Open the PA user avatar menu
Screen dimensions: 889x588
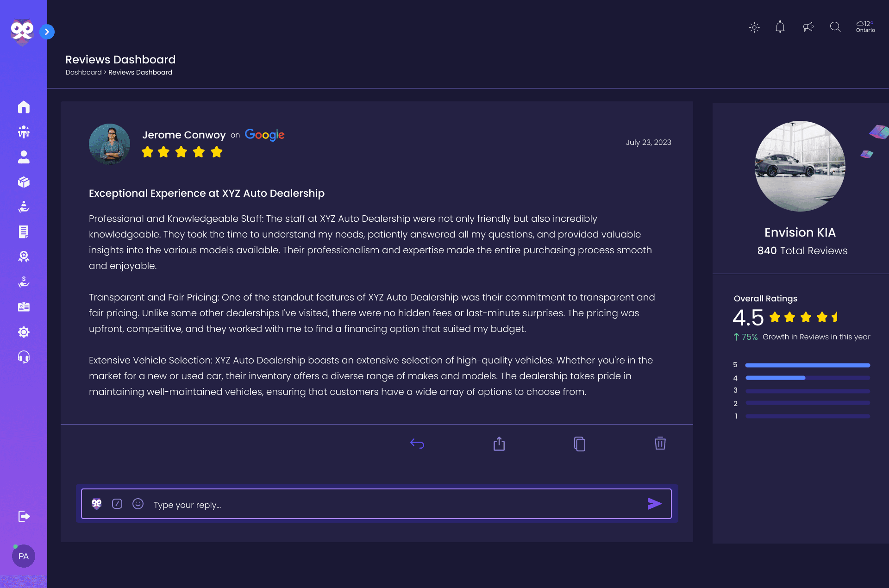(x=24, y=556)
